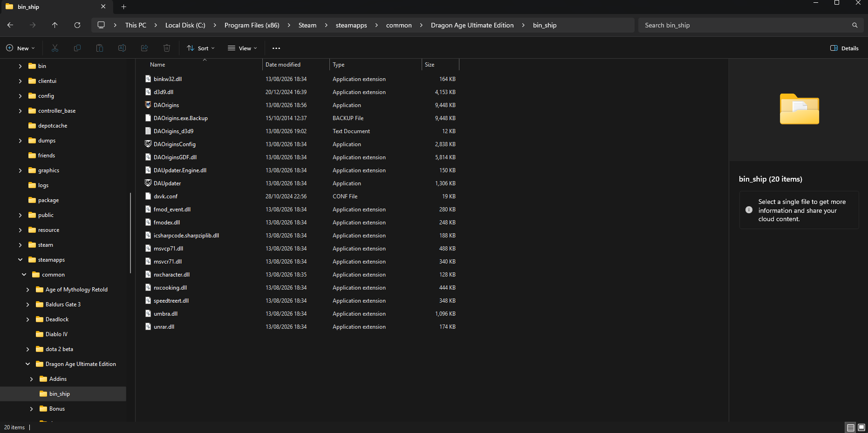The height and width of the screenshot is (433, 868).
Task: Sort files by Type column header
Action: click(339, 65)
